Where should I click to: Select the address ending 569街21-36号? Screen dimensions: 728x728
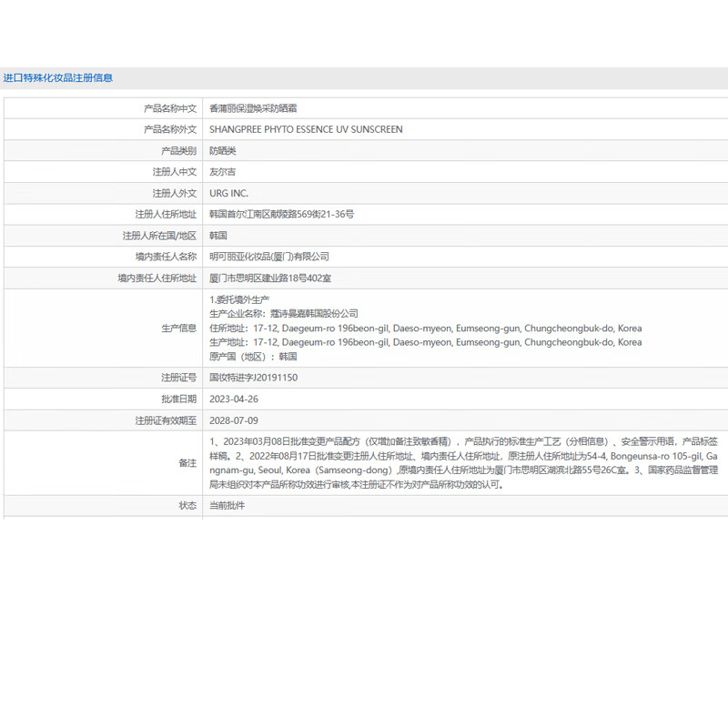281,214
